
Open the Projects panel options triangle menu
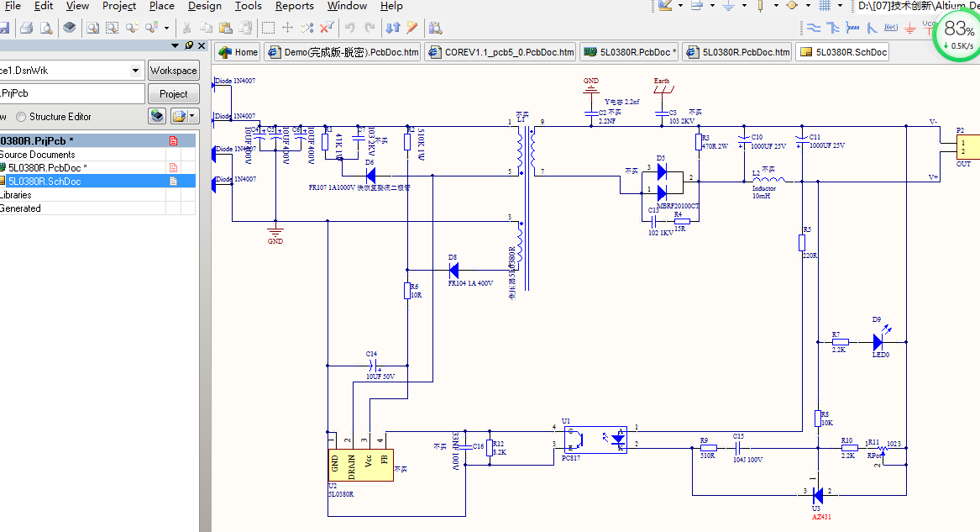175,45
